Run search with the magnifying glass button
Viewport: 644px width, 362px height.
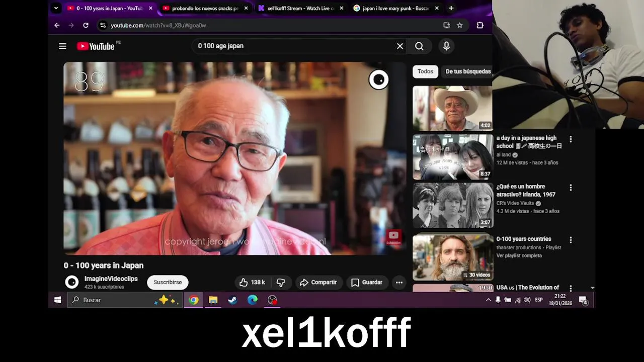pyautogui.click(x=419, y=46)
